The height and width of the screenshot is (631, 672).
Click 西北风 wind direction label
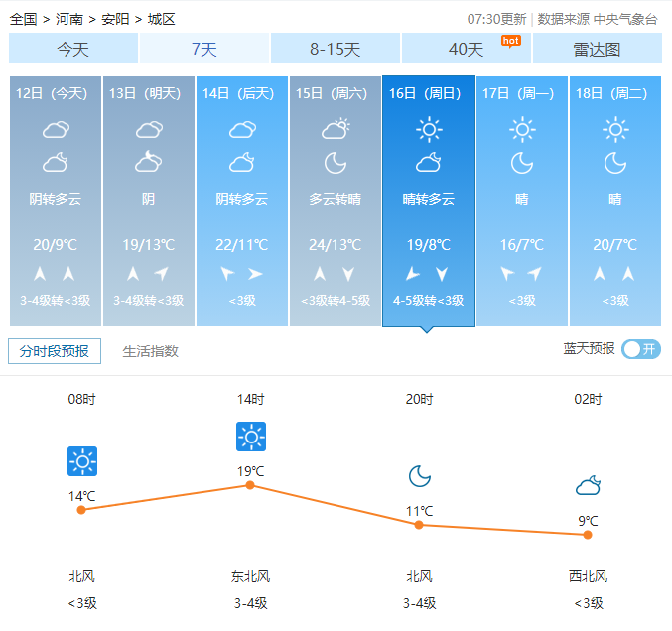[588, 576]
